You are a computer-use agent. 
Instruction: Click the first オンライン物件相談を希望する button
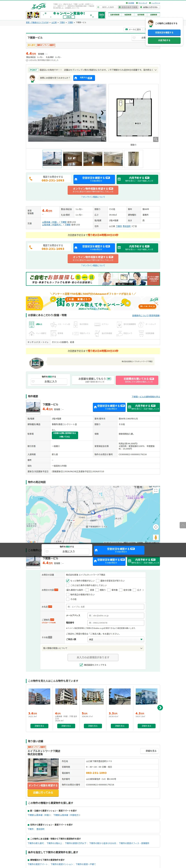click(93, 190)
